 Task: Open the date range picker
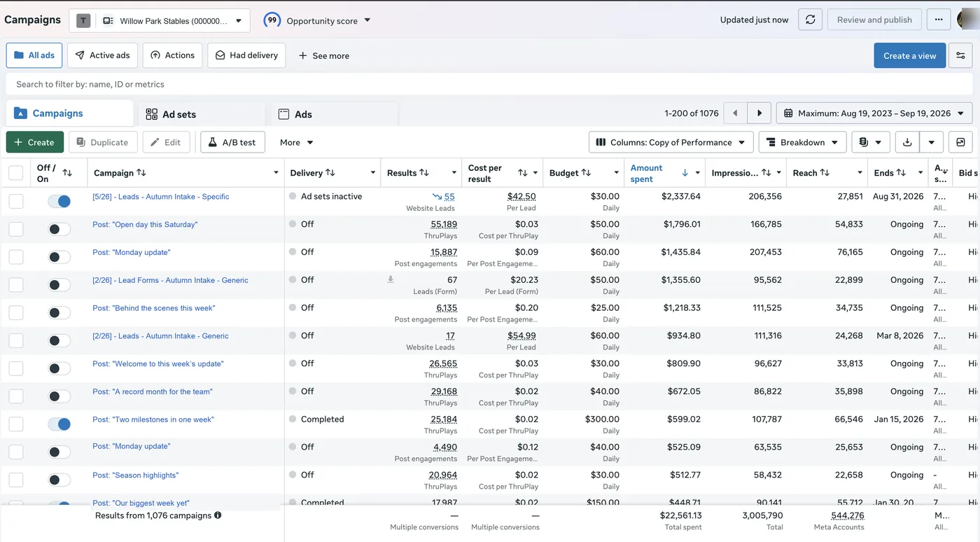click(874, 113)
